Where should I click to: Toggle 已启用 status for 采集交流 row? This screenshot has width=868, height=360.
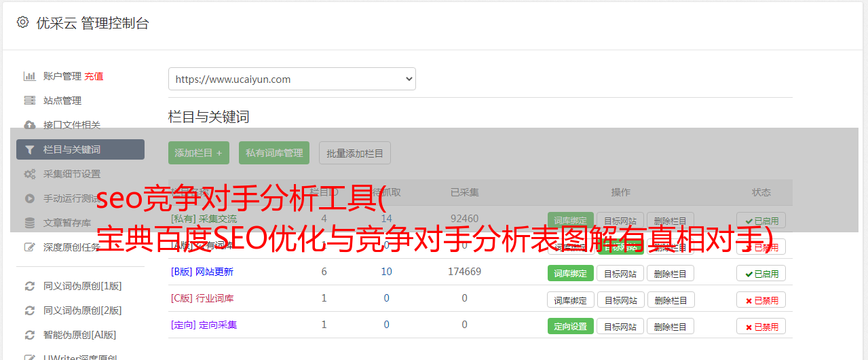tap(761, 220)
